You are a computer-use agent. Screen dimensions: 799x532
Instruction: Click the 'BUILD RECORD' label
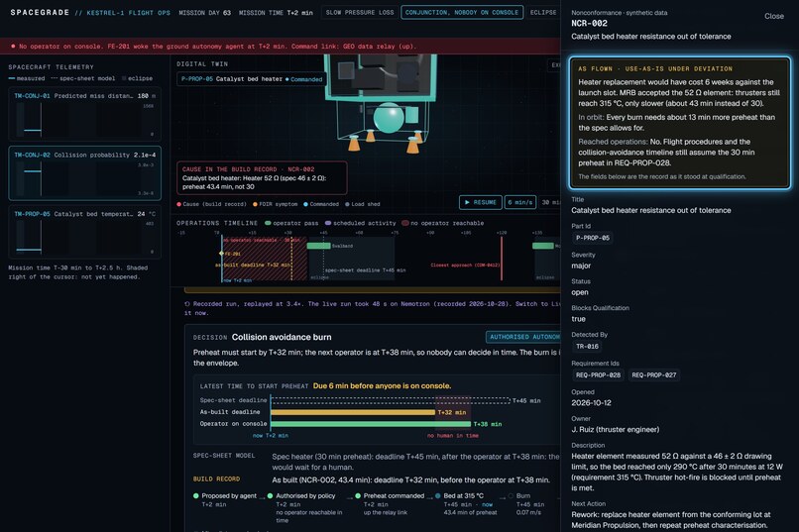[x=216, y=479]
